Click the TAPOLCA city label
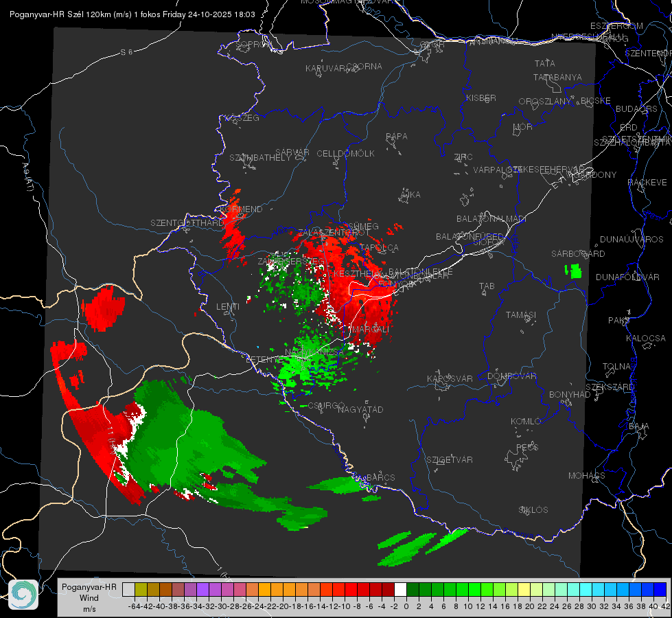The height and width of the screenshot is (618, 672). click(x=380, y=248)
